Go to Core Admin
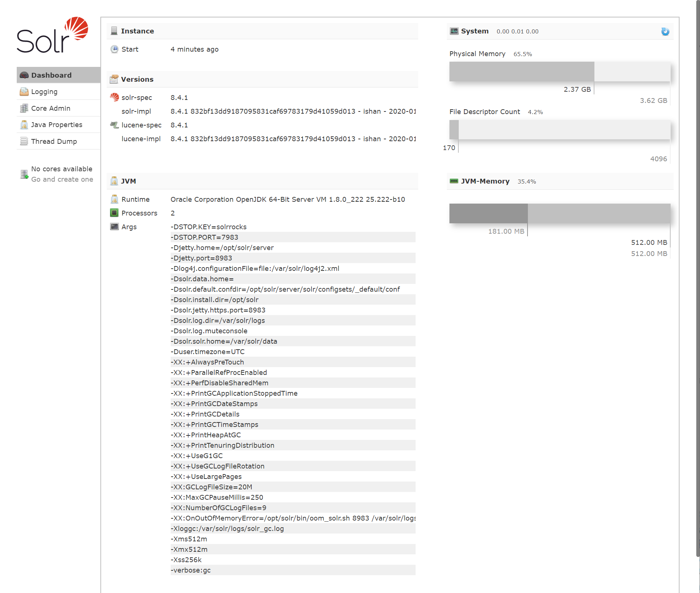700x593 pixels. tap(51, 108)
